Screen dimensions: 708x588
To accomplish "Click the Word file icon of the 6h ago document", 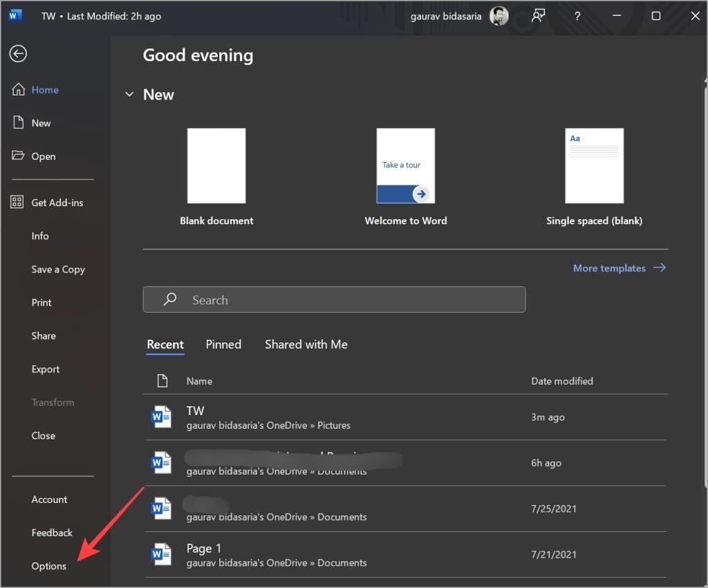I will click(x=161, y=463).
